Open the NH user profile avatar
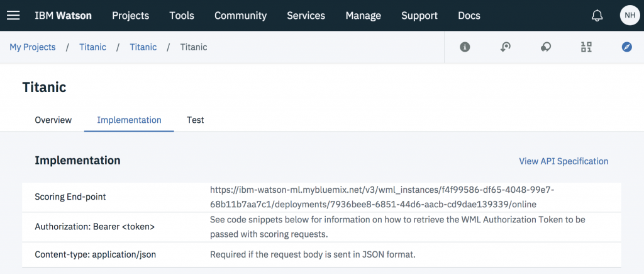 point(630,15)
